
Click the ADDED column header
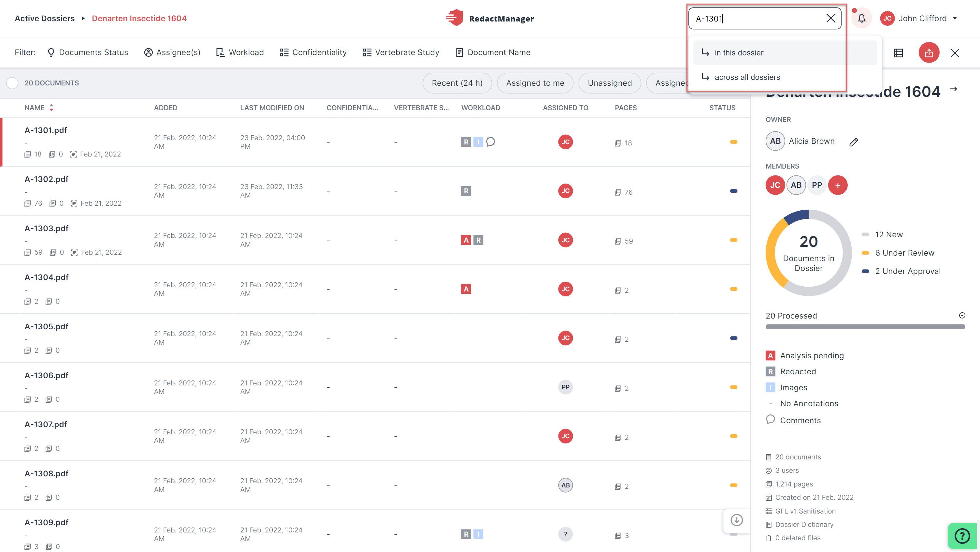pos(166,108)
